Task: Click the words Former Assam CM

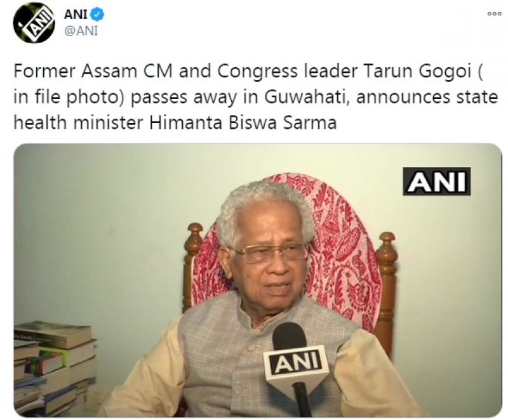Action: click(93, 71)
